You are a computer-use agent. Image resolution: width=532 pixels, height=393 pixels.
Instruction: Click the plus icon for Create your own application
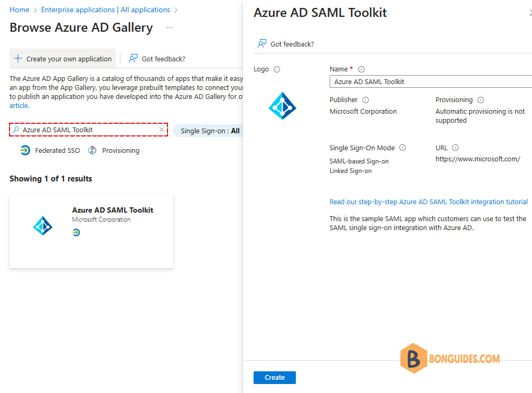coord(18,58)
